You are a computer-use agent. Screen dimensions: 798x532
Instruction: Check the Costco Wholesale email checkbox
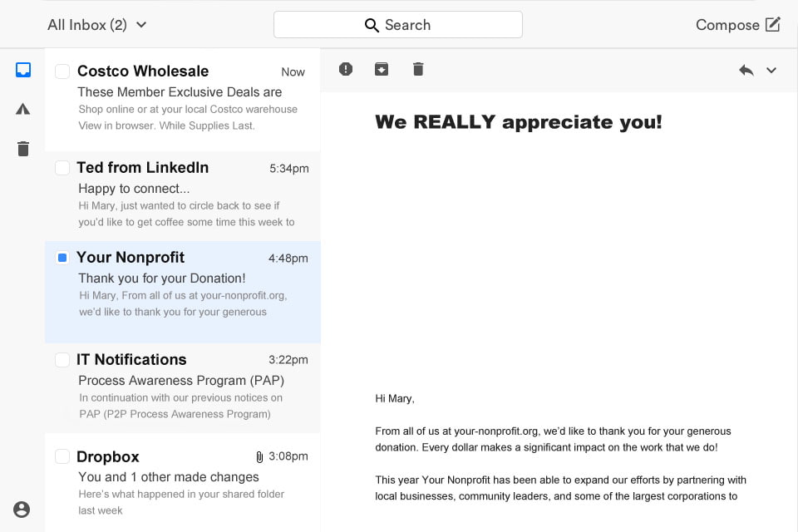(62, 71)
